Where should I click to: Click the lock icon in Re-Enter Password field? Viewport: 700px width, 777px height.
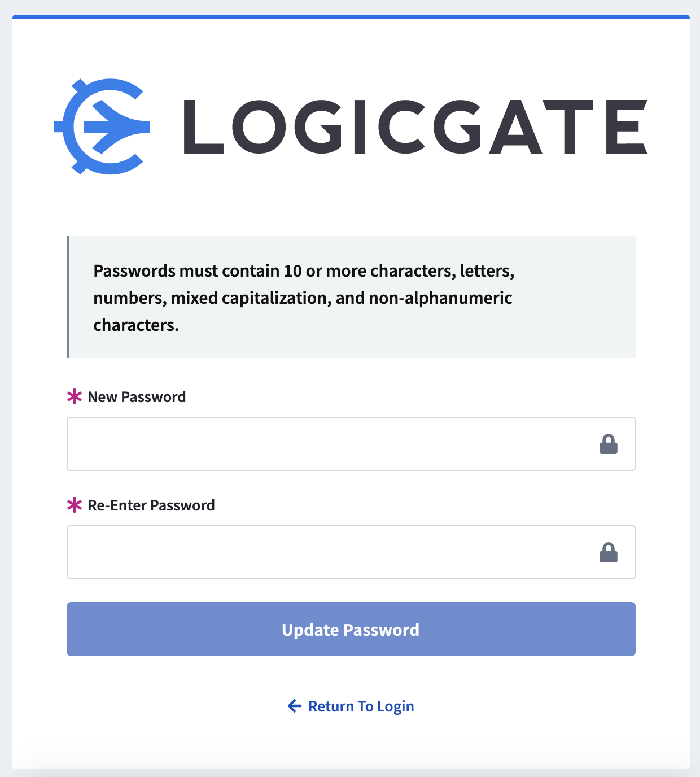coord(608,552)
